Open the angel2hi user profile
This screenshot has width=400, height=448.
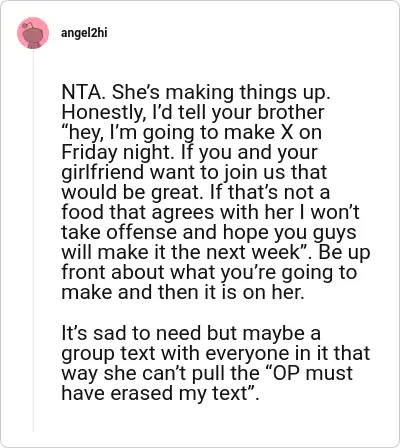(84, 33)
